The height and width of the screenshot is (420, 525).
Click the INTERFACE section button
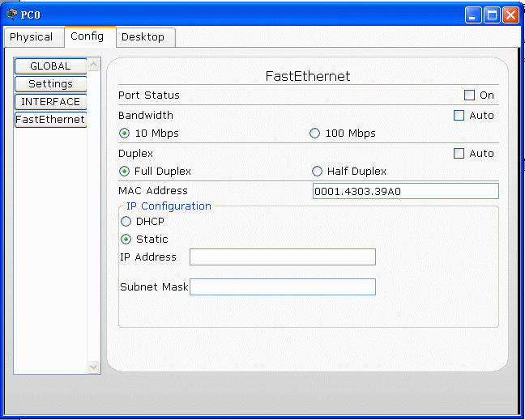coord(50,102)
